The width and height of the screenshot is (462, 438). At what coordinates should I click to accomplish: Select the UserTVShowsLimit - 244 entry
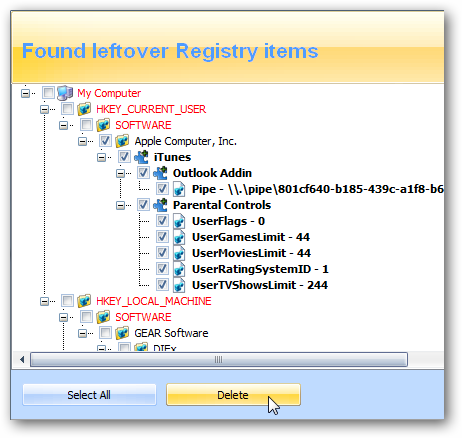(260, 285)
